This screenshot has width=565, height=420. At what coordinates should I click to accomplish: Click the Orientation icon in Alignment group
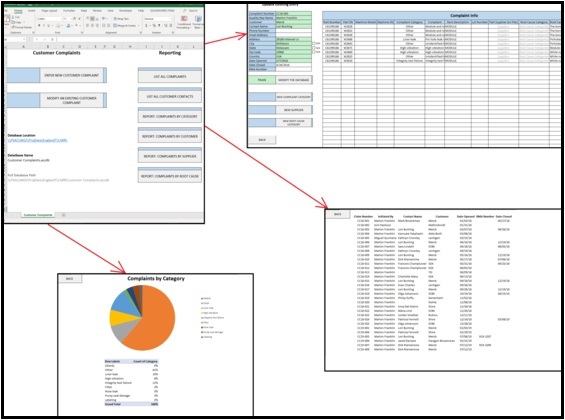coord(104,18)
